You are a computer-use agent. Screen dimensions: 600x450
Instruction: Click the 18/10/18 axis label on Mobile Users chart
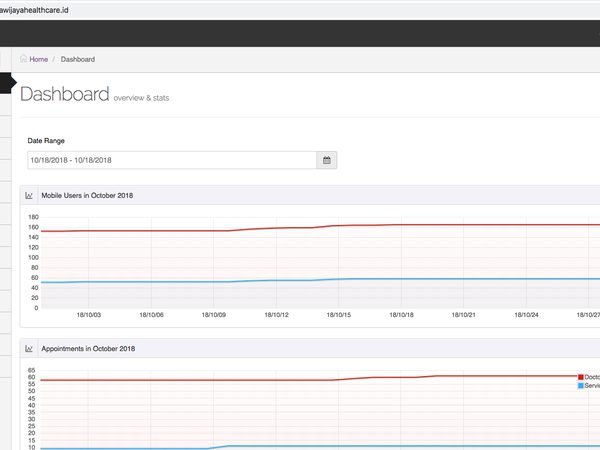pos(401,315)
